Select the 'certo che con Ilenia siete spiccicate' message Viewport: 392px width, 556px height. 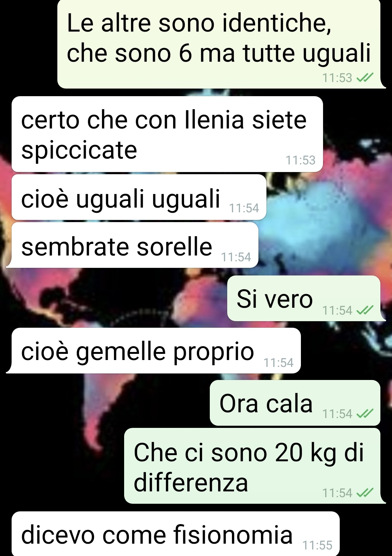[x=167, y=134]
